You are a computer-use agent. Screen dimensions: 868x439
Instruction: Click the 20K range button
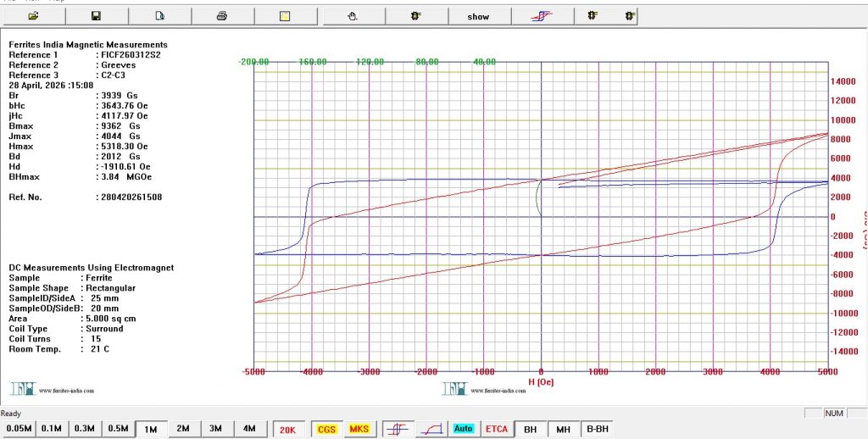click(288, 429)
